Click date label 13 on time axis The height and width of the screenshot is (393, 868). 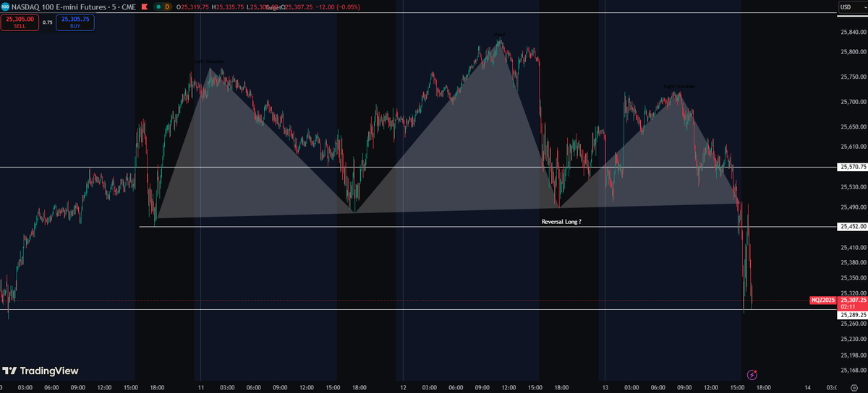pyautogui.click(x=605, y=387)
